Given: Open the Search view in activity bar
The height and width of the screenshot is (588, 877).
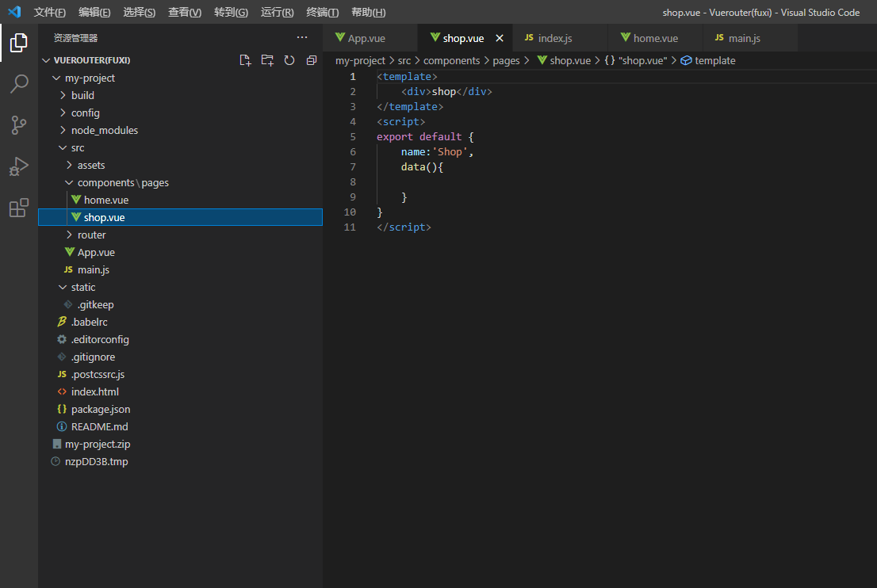Looking at the screenshot, I should [18, 84].
